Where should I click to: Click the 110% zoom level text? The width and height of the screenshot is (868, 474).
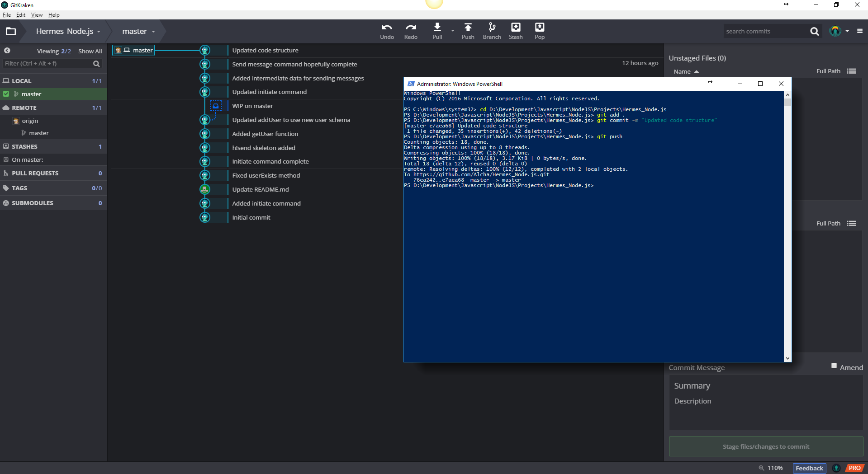point(775,468)
